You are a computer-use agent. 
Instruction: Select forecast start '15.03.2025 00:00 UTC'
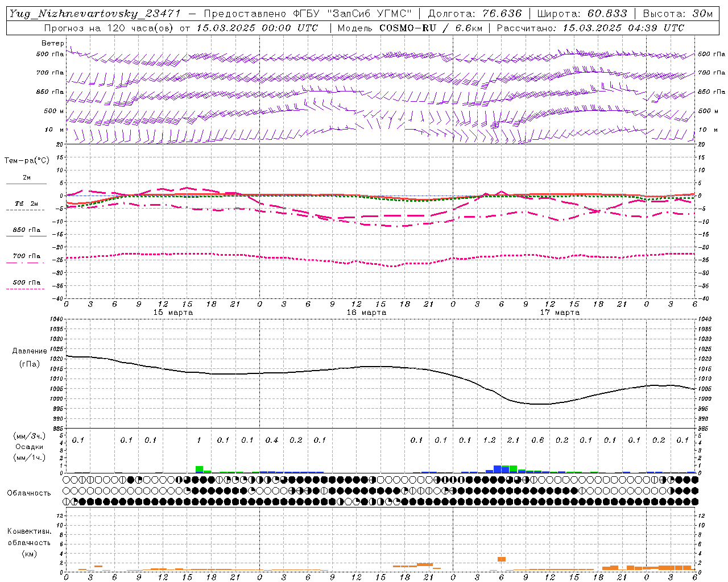(x=257, y=28)
